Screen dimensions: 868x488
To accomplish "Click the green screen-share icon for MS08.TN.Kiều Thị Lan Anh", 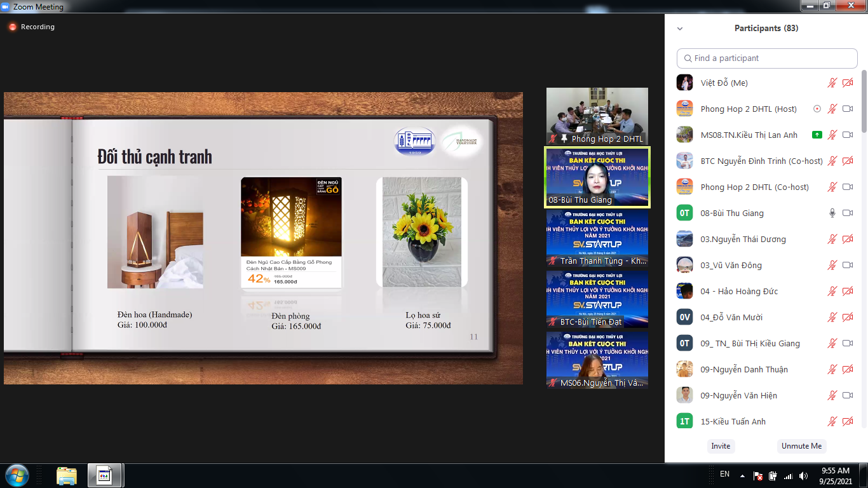I will click(x=817, y=135).
